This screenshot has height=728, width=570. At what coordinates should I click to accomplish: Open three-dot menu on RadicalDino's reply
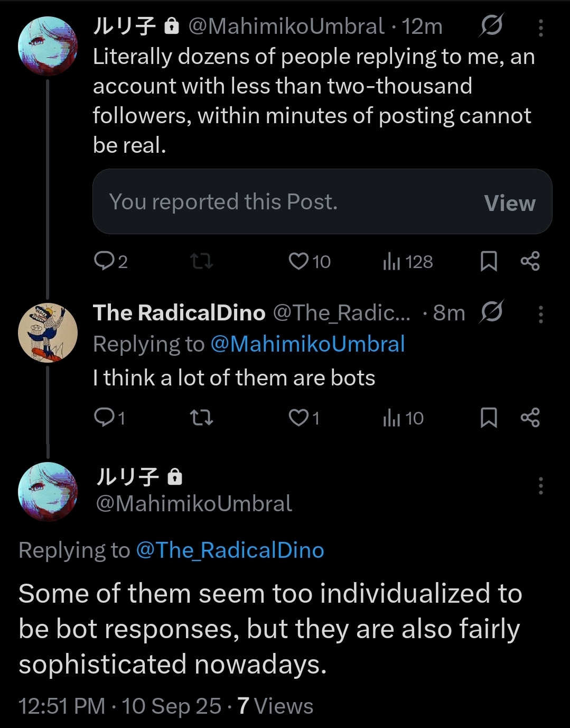(x=540, y=315)
